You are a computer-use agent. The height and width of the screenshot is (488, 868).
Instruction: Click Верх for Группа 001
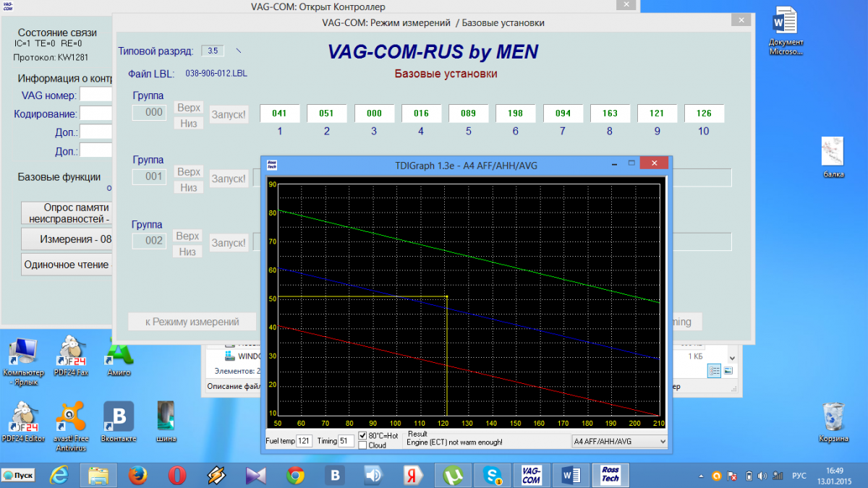(x=189, y=172)
